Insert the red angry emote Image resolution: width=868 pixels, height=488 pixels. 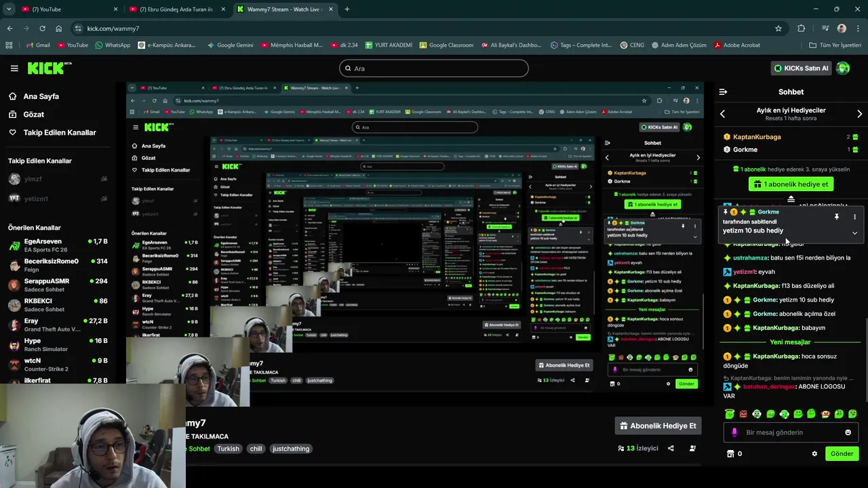point(743,413)
